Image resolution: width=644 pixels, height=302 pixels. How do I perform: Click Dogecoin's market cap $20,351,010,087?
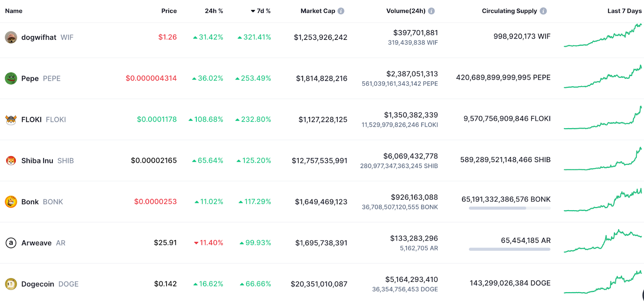click(x=319, y=284)
